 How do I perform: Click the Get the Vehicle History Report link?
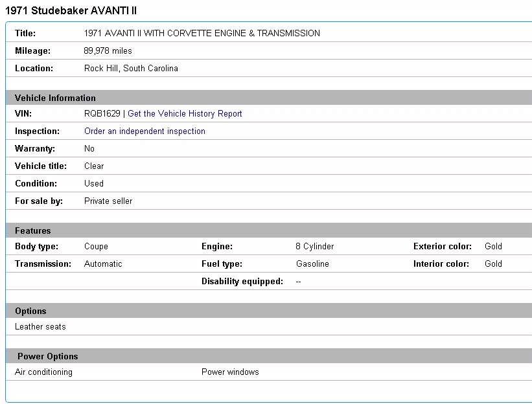click(x=185, y=114)
